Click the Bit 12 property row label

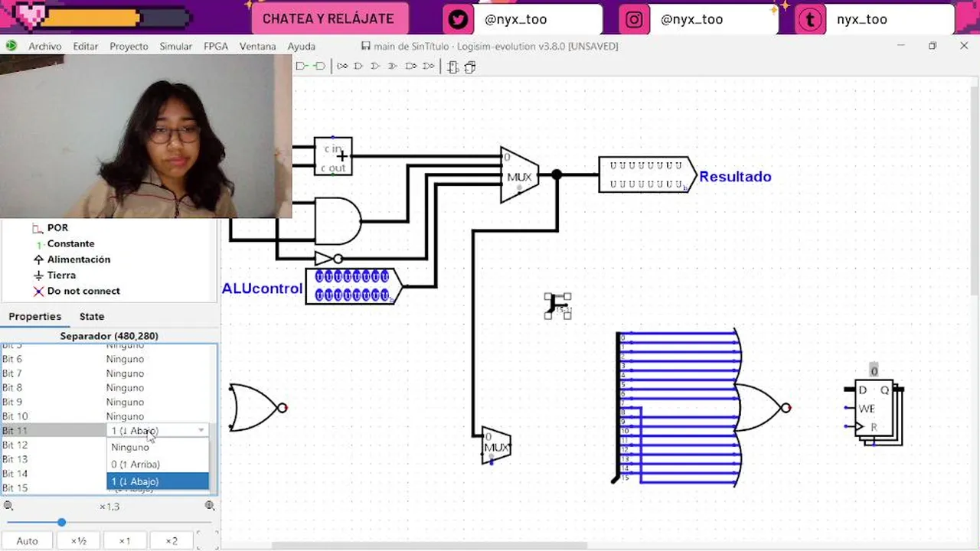tap(15, 445)
